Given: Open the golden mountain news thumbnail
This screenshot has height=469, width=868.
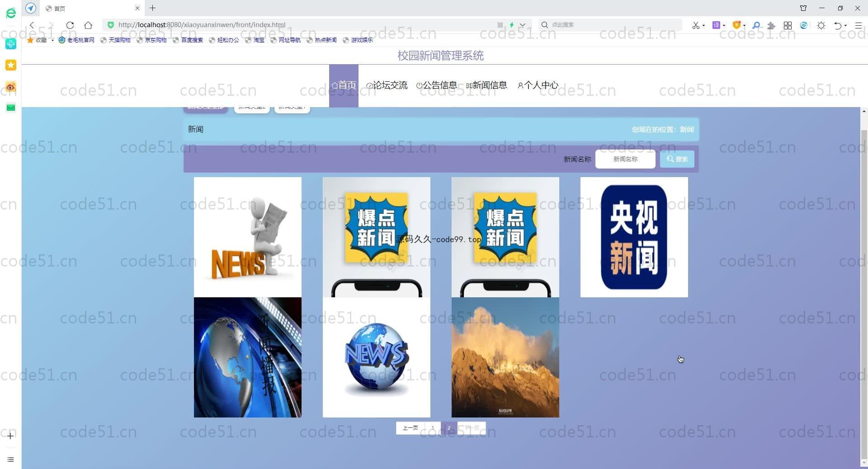Looking at the screenshot, I should [505, 357].
